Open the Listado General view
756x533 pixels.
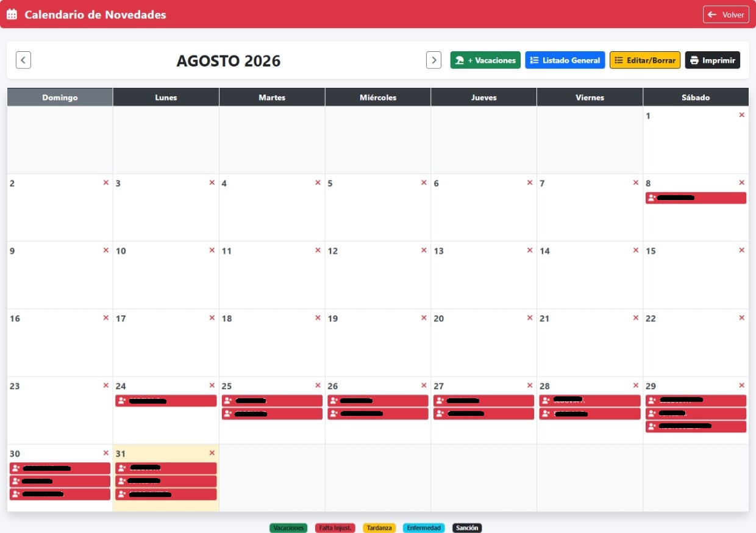pos(565,60)
